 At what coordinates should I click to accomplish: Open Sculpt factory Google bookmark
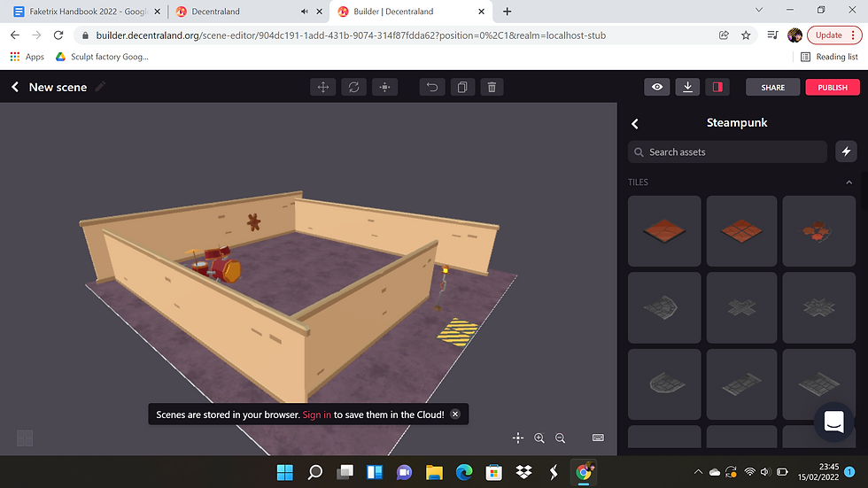point(102,57)
